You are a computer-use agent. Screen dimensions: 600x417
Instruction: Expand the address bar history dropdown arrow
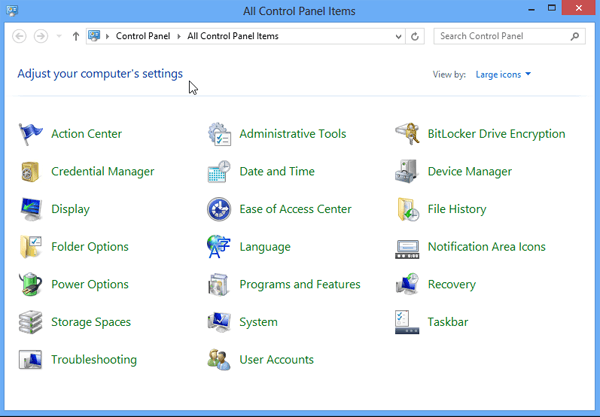[x=398, y=36]
